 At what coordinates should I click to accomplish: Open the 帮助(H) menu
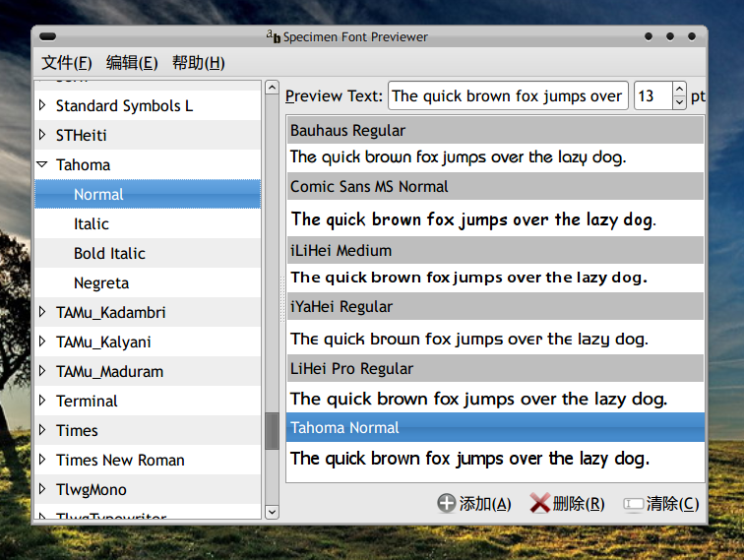pyautogui.click(x=198, y=63)
